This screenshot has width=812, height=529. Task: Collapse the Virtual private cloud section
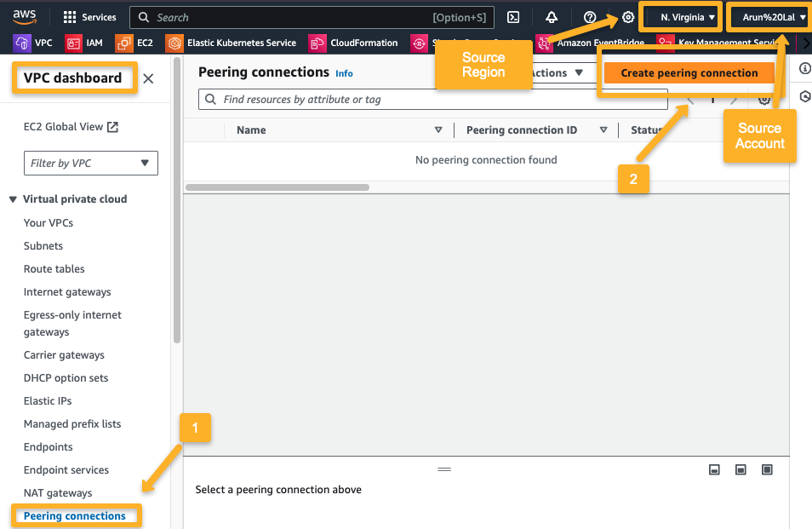point(13,199)
